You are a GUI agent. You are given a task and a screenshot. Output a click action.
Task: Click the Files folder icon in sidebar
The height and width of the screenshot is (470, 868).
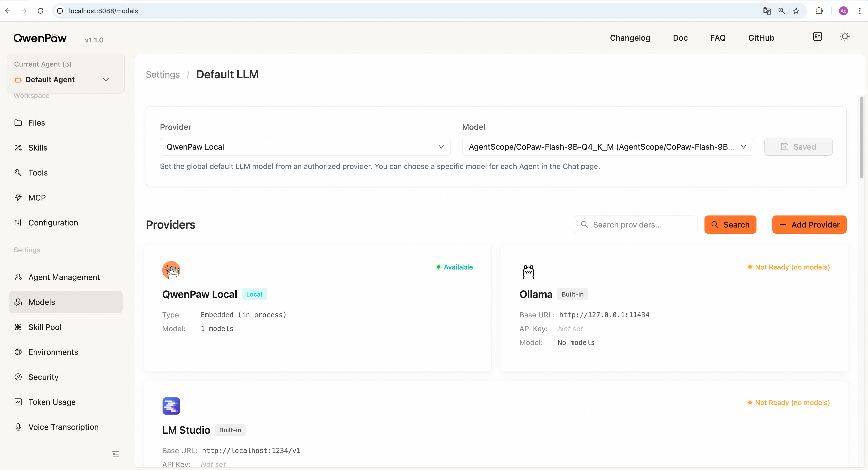18,123
